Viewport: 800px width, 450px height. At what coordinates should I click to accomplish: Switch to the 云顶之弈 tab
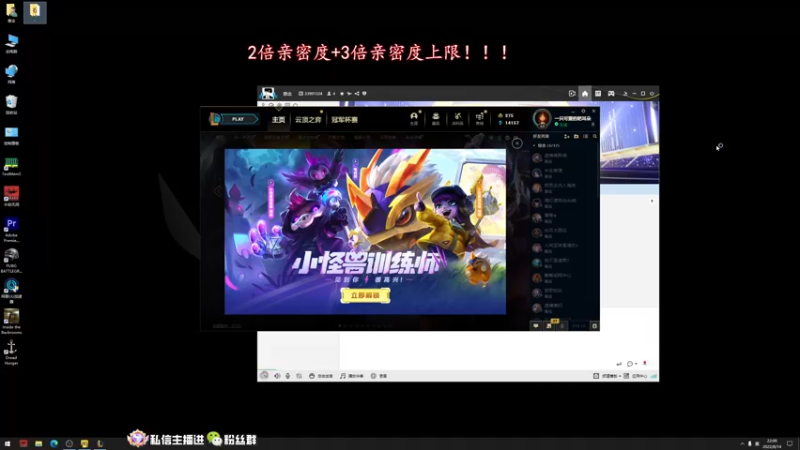tap(308, 119)
